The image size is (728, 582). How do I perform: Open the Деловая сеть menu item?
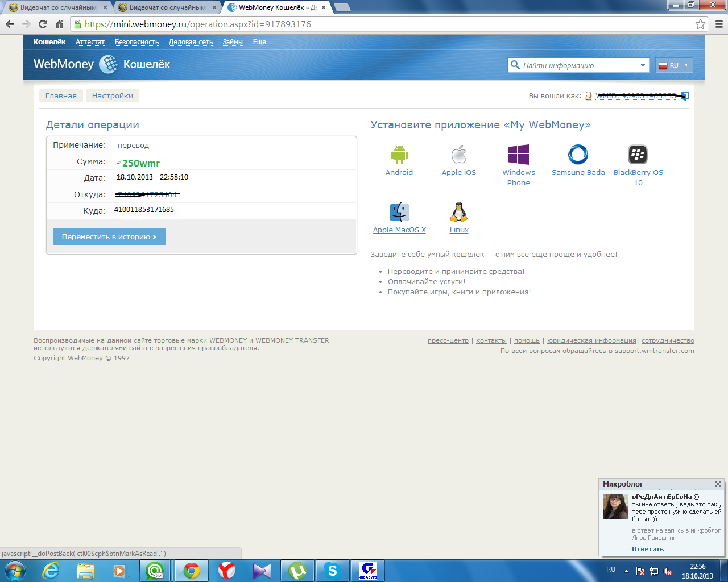point(191,42)
